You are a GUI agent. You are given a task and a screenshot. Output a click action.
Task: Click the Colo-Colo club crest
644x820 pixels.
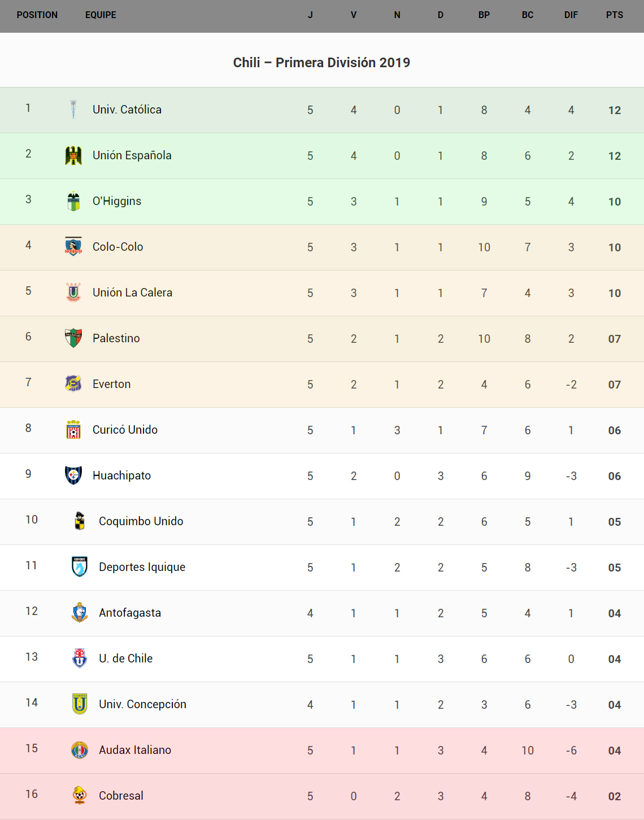[x=73, y=247]
